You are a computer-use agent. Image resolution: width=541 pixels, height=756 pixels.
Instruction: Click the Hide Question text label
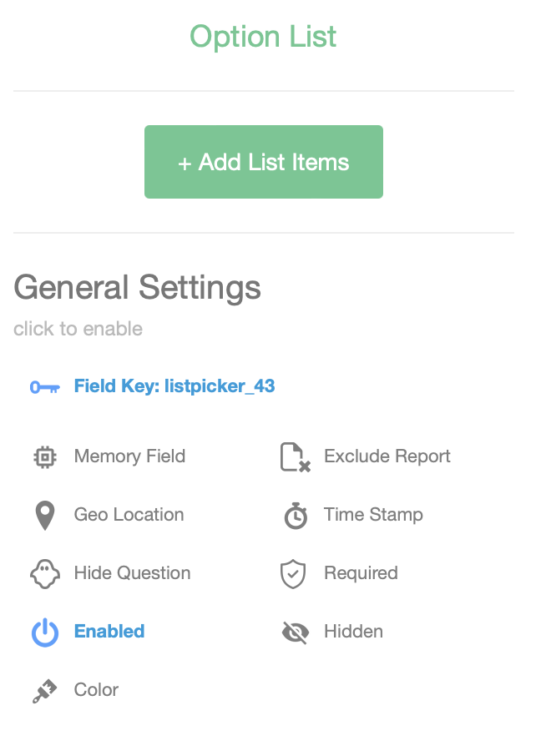pyautogui.click(x=132, y=573)
